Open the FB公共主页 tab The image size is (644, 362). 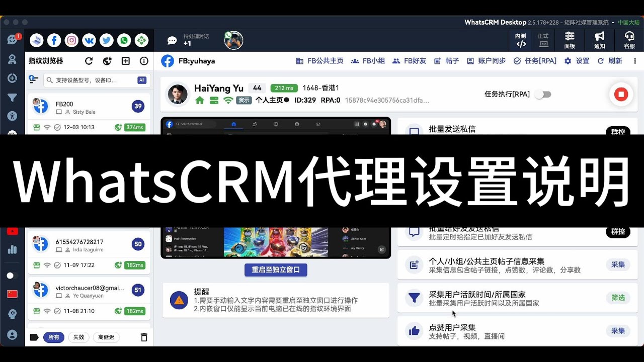[319, 61]
